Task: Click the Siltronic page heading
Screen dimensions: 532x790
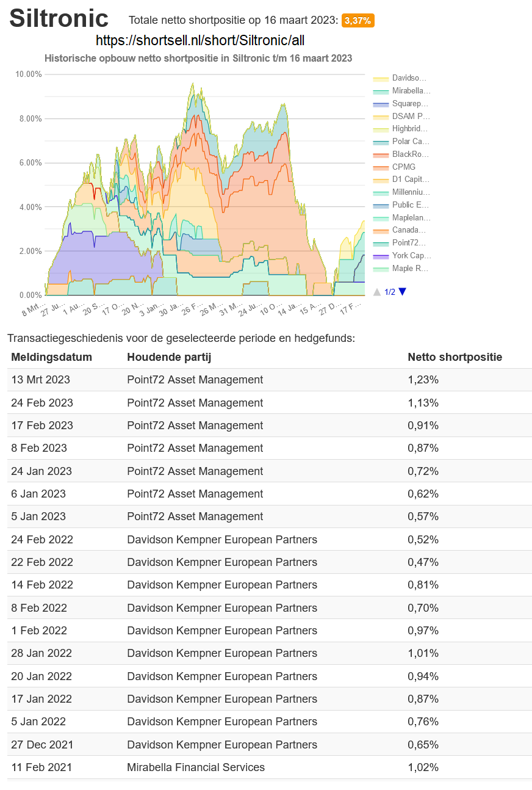Action: click(59, 19)
